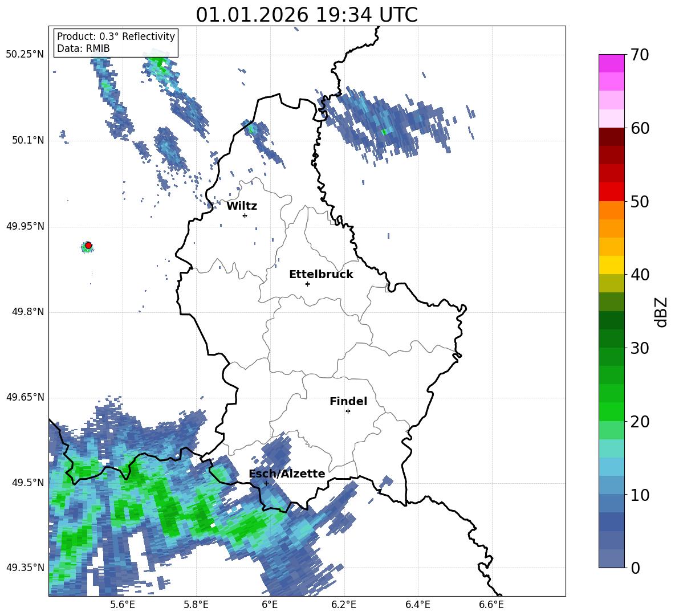Click the 49.5°N latitude label
Screen dimensions: 675x616
[x=28, y=483]
